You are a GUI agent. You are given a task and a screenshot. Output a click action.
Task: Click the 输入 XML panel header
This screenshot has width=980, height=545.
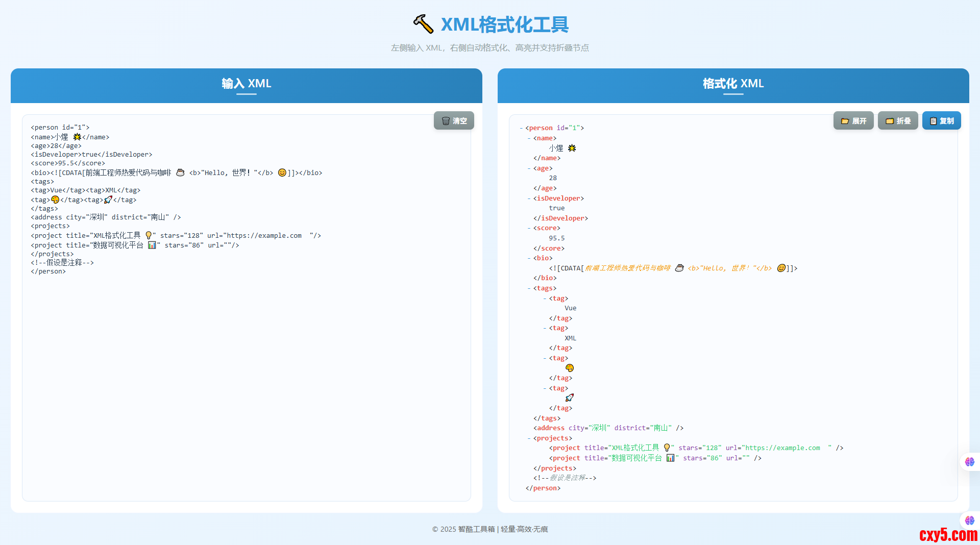pos(247,86)
